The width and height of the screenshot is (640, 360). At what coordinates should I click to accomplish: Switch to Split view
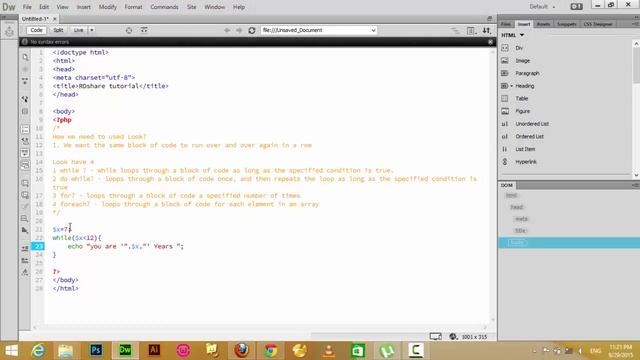click(58, 30)
